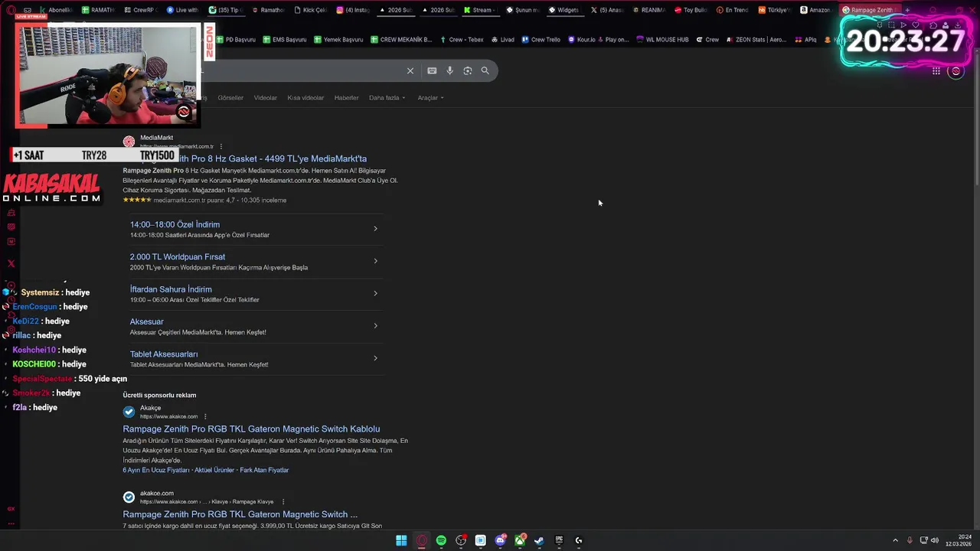Open options for akakce.com organic result
The width and height of the screenshot is (980, 551).
pos(283,501)
